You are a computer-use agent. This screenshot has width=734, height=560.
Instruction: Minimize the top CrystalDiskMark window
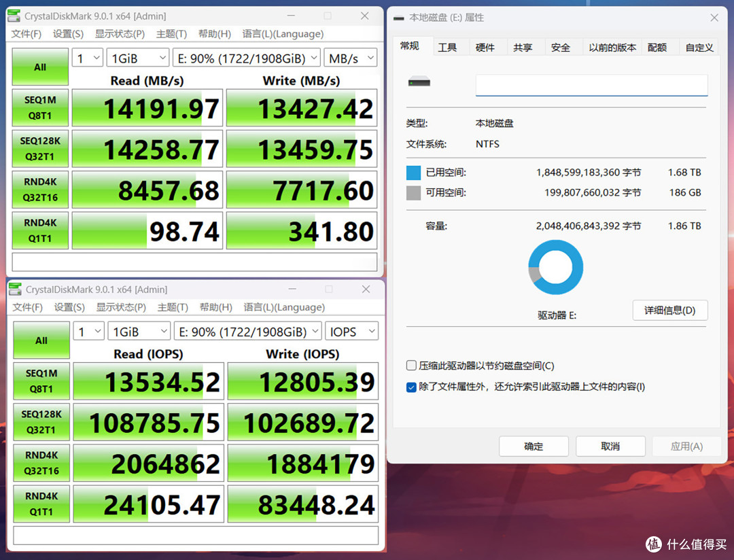(291, 16)
